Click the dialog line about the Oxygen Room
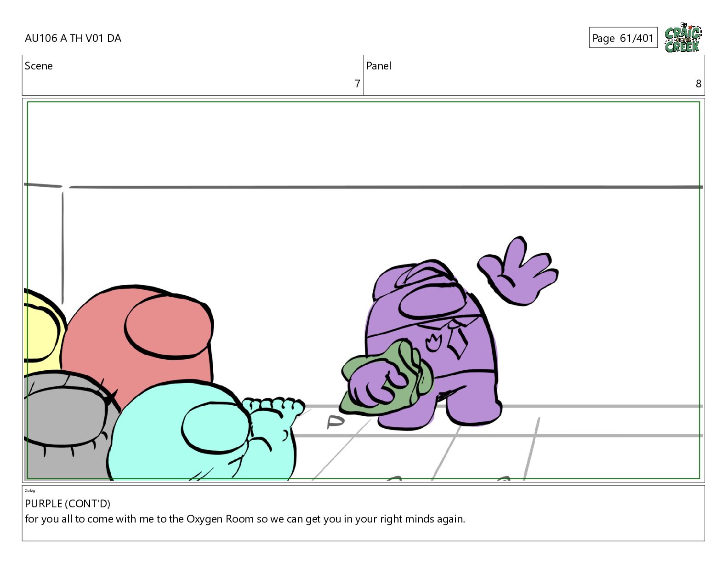The width and height of the screenshot is (728, 563). click(x=245, y=519)
